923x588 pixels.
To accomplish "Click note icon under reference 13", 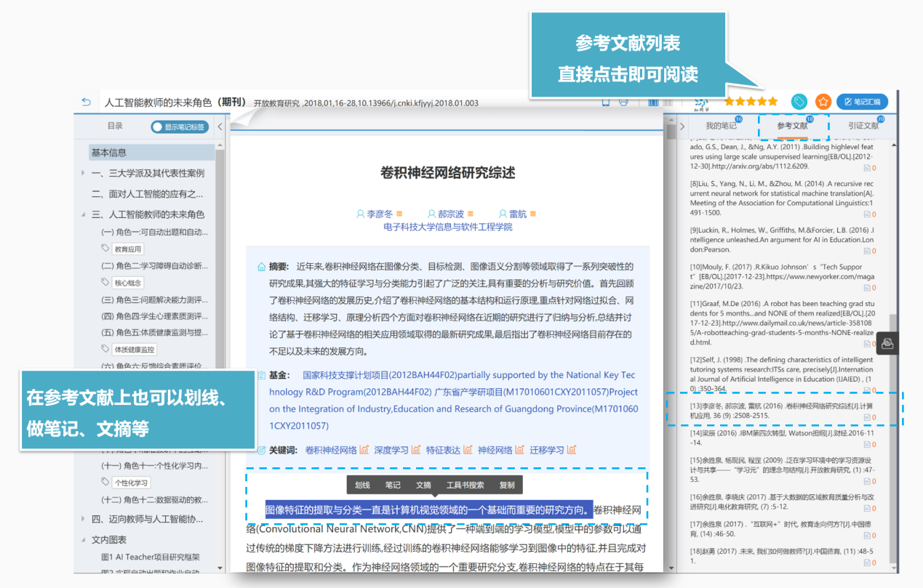I will click(x=866, y=417).
